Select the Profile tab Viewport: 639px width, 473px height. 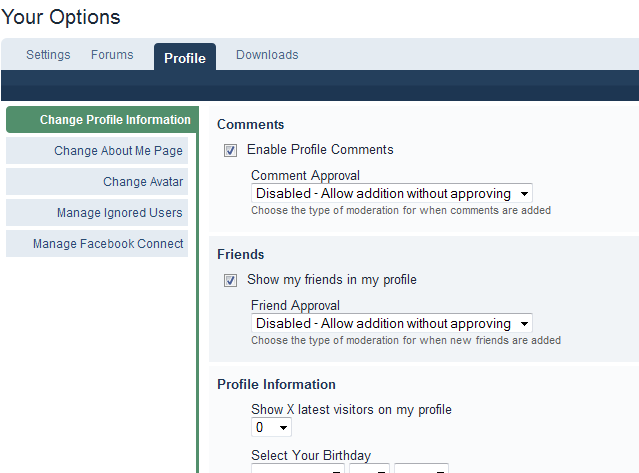(x=185, y=57)
